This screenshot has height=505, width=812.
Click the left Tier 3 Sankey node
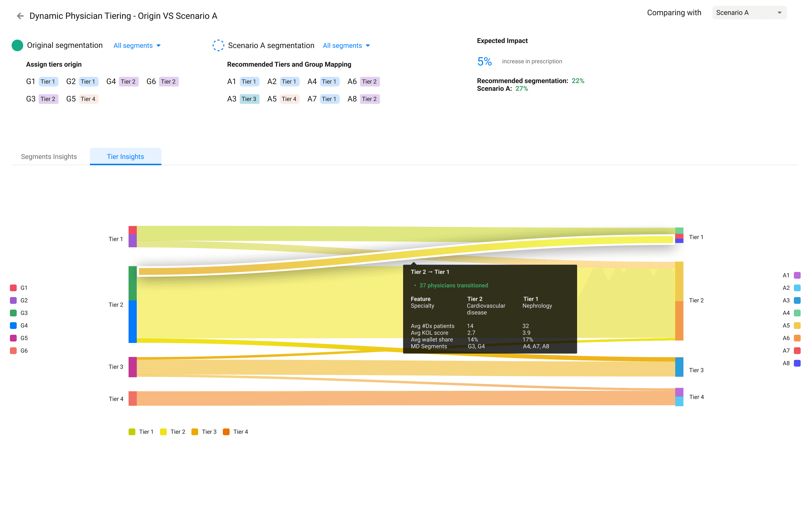click(133, 367)
